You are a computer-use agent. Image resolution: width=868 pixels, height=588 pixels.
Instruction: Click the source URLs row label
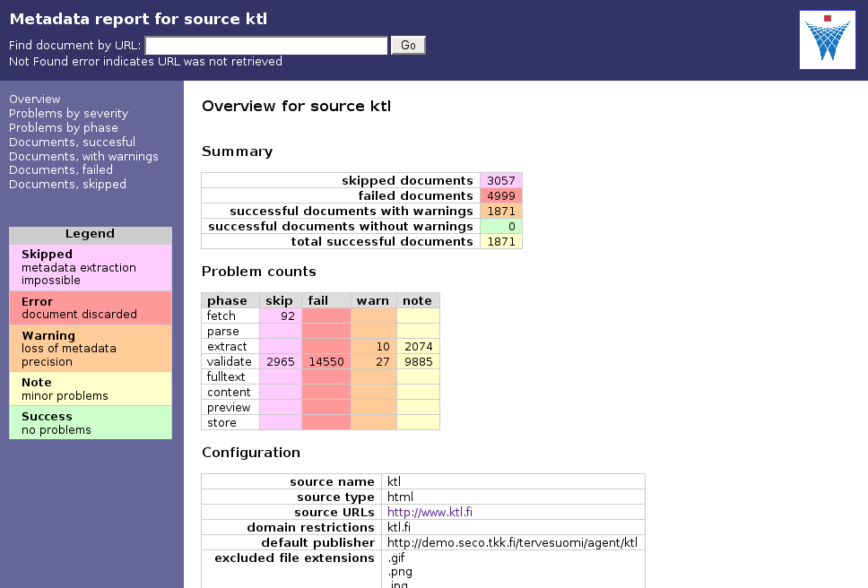[x=334, y=512]
